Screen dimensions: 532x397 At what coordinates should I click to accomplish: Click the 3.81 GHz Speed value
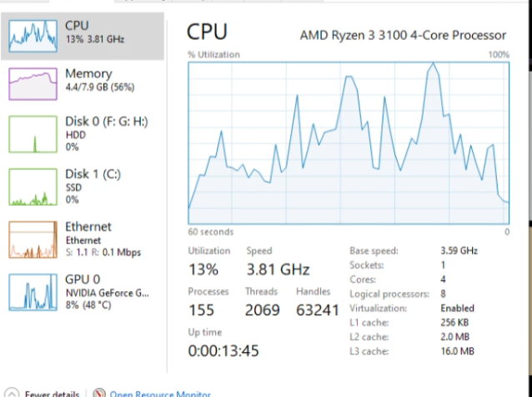[278, 269]
